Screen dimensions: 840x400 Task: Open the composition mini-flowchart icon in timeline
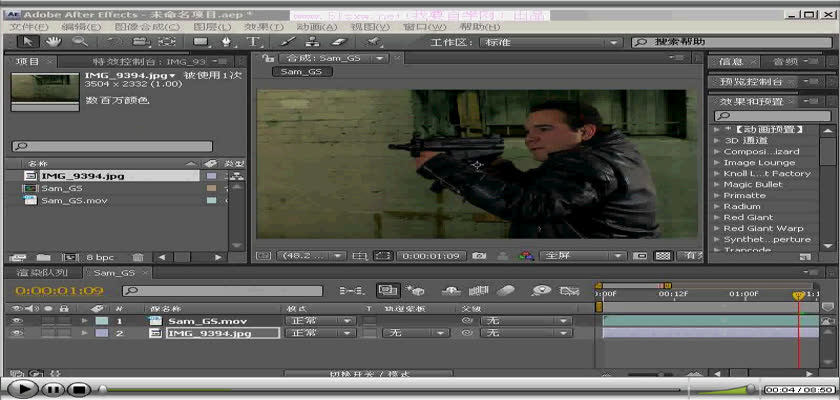coord(351,291)
